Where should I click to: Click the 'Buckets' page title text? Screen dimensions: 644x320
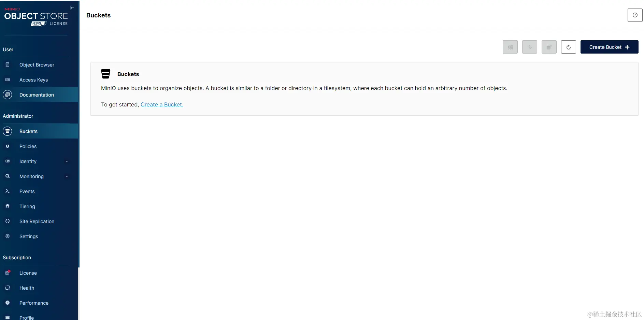click(x=98, y=15)
